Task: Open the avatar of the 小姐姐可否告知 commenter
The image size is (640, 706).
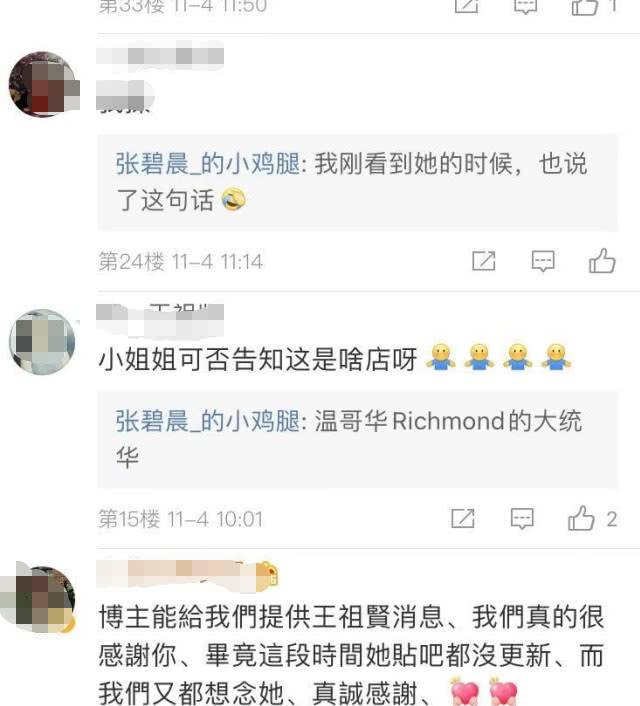Action: [x=42, y=342]
